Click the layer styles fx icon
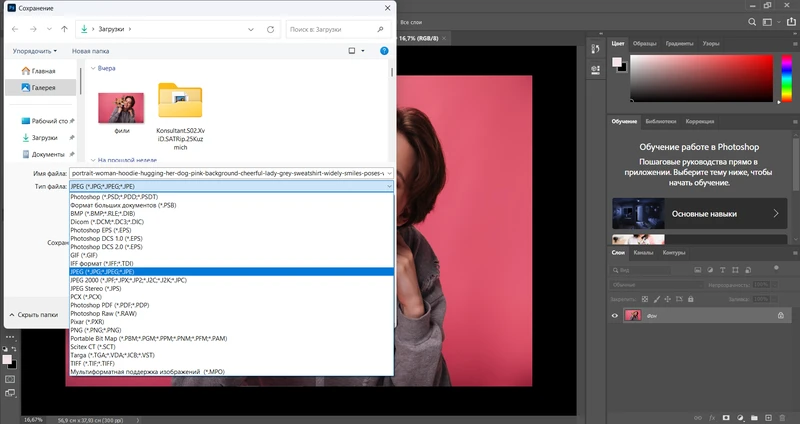800x424 pixels. [711, 415]
